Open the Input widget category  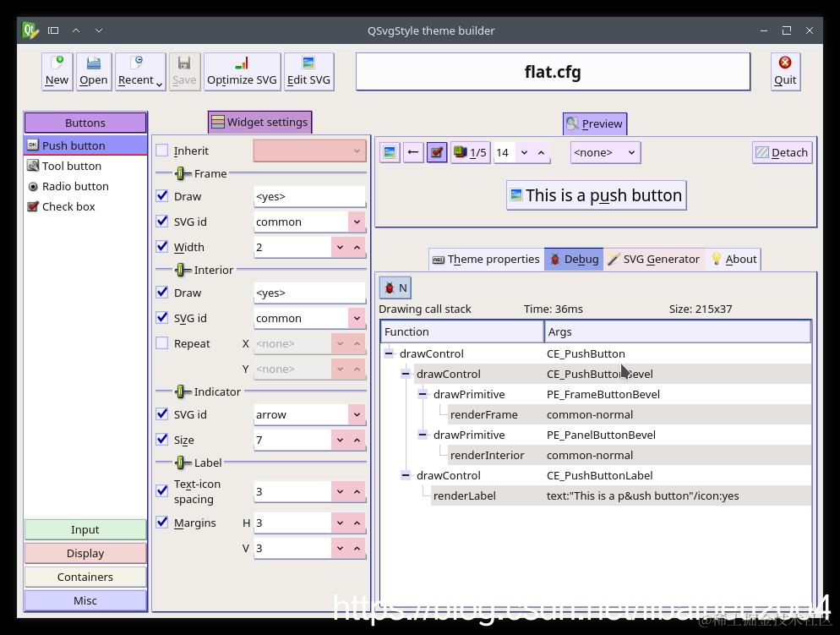[85, 529]
